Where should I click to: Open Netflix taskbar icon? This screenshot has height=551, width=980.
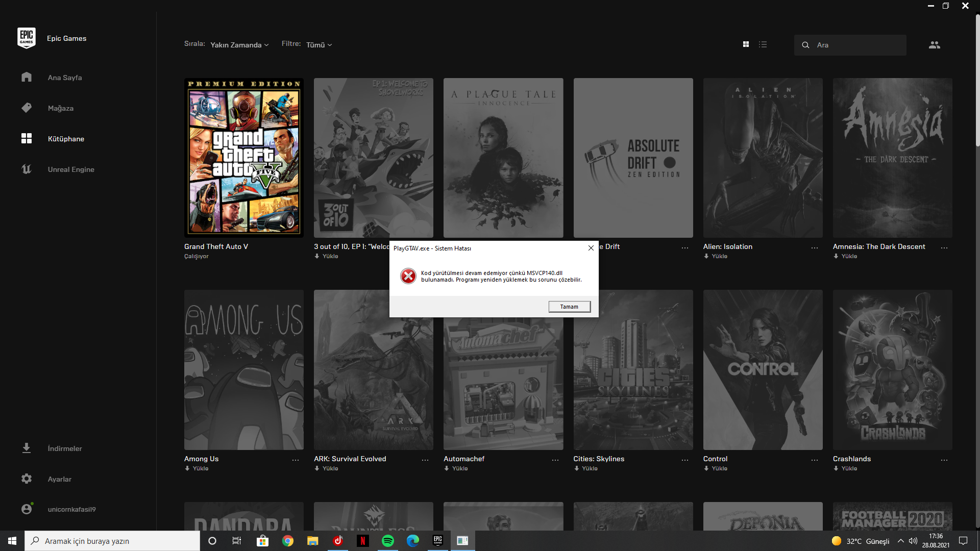[x=363, y=541]
